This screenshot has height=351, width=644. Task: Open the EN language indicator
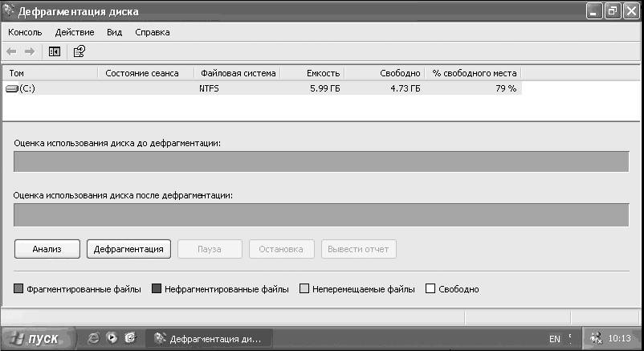tap(554, 339)
